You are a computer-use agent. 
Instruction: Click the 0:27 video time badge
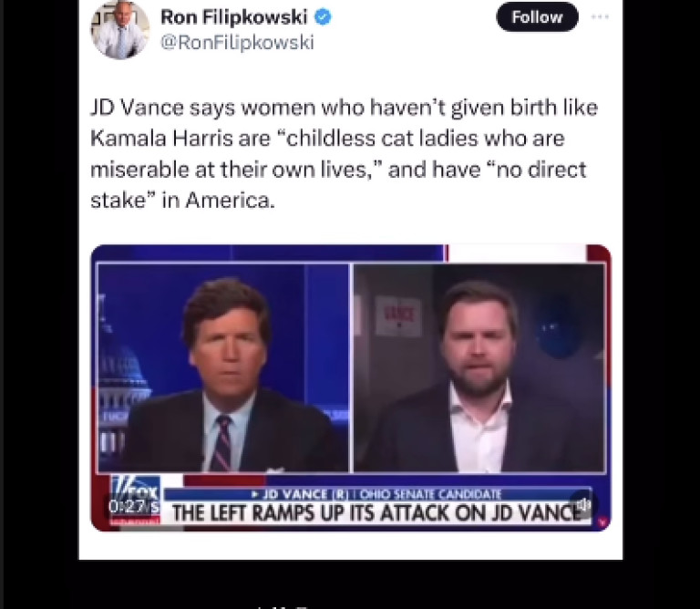point(133,507)
